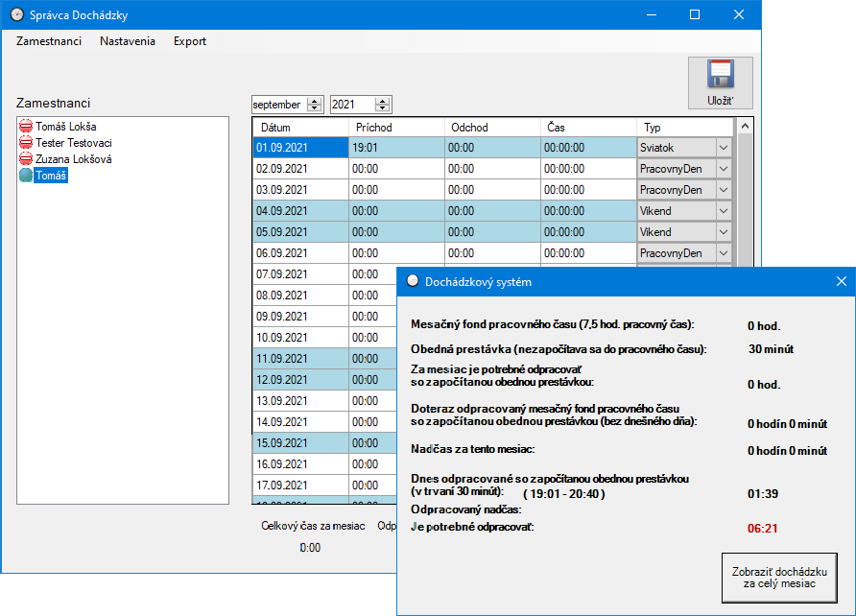The width and height of the screenshot is (856, 616).
Task: Open Typ dropdown for 03.09.2021 row
Action: click(724, 190)
